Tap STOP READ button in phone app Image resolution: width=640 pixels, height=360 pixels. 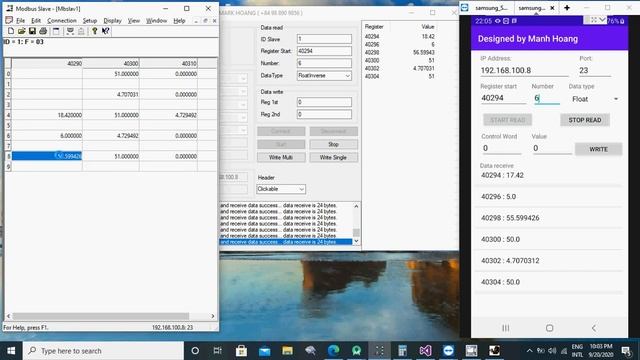(584, 120)
